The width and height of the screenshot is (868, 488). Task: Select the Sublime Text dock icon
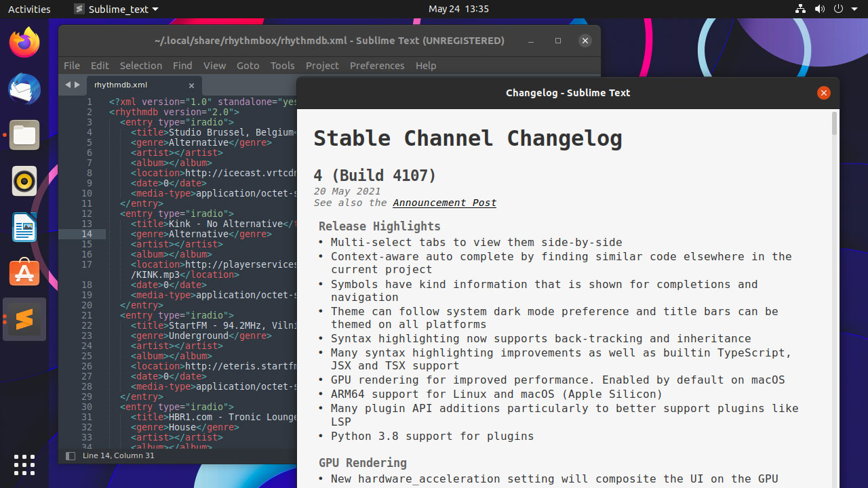(24, 319)
